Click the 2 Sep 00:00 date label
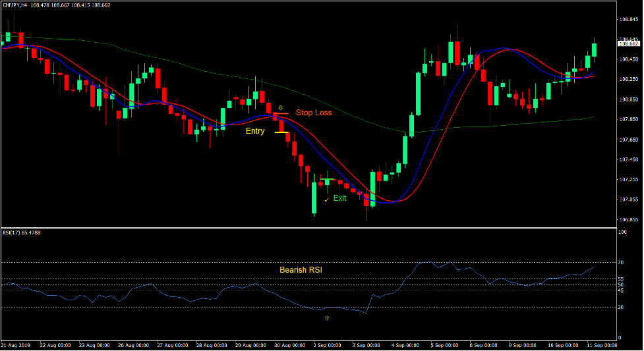The height and width of the screenshot is (351, 644). [x=327, y=345]
